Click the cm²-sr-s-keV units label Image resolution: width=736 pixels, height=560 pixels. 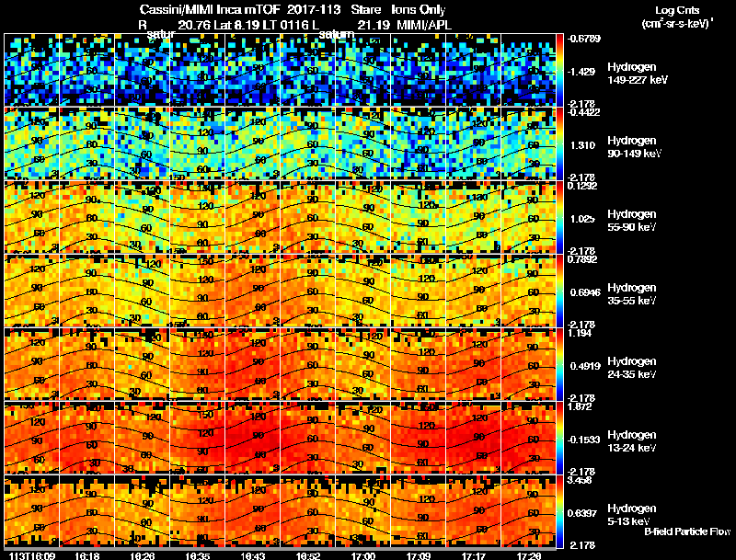pyautogui.click(x=677, y=24)
